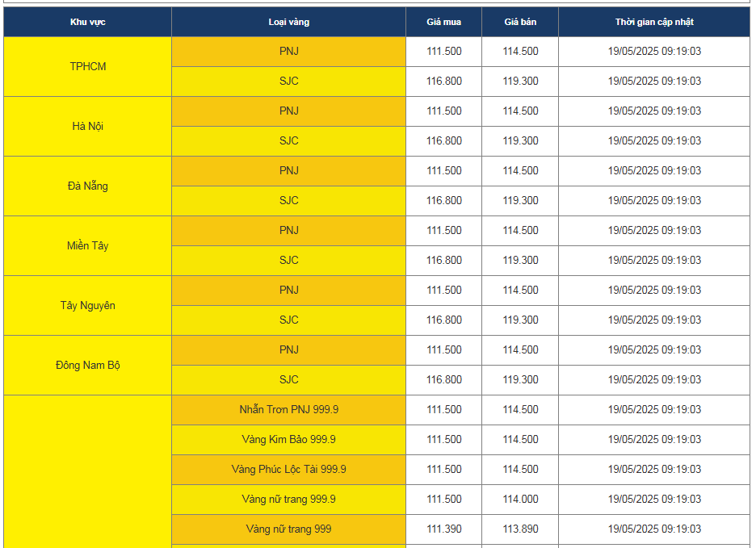
Task: Select the Hà Nội region cell
Action: point(87,126)
